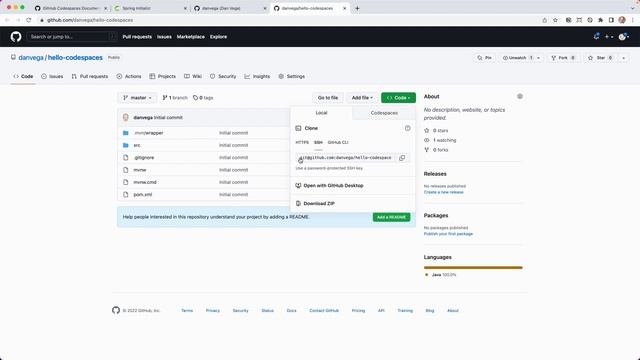Pin the repository with Pin button
Screen dimensions: 640x360
point(484,58)
